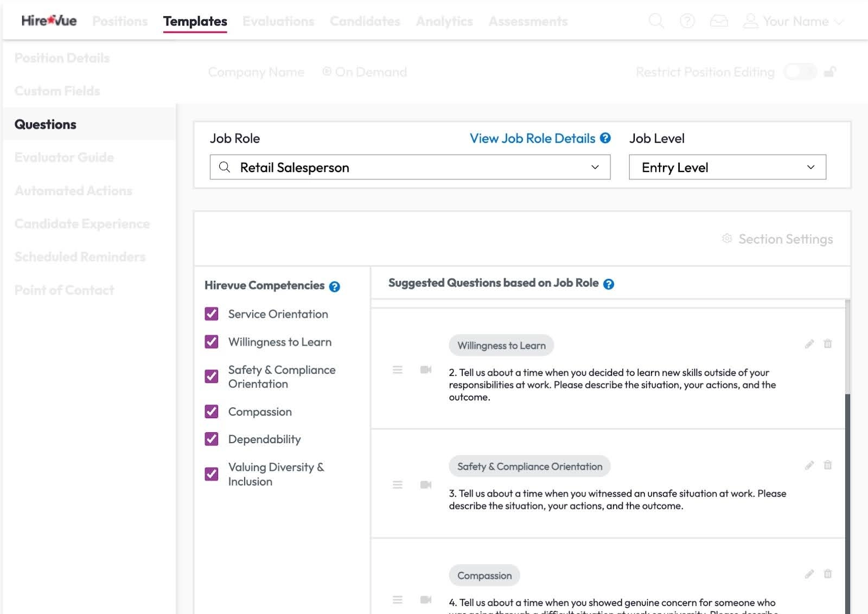Uncheck Compassion competency checkbox
The height and width of the screenshot is (614, 868).
[212, 412]
